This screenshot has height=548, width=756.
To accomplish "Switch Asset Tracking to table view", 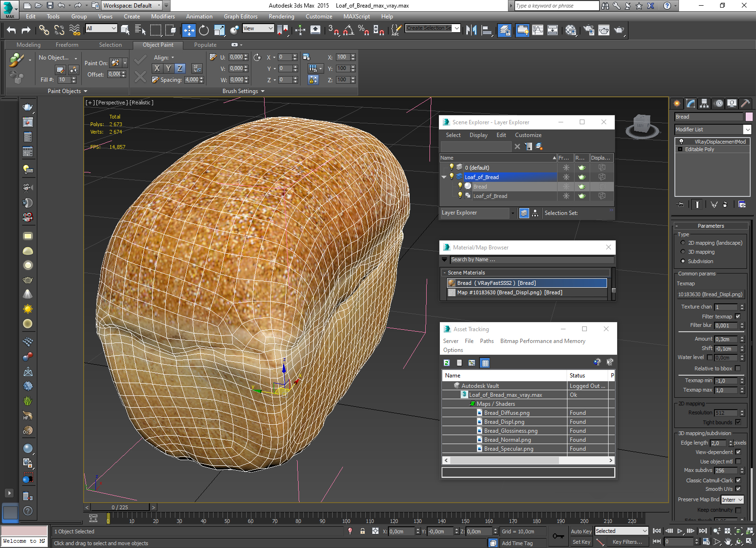I will pyautogui.click(x=485, y=362).
